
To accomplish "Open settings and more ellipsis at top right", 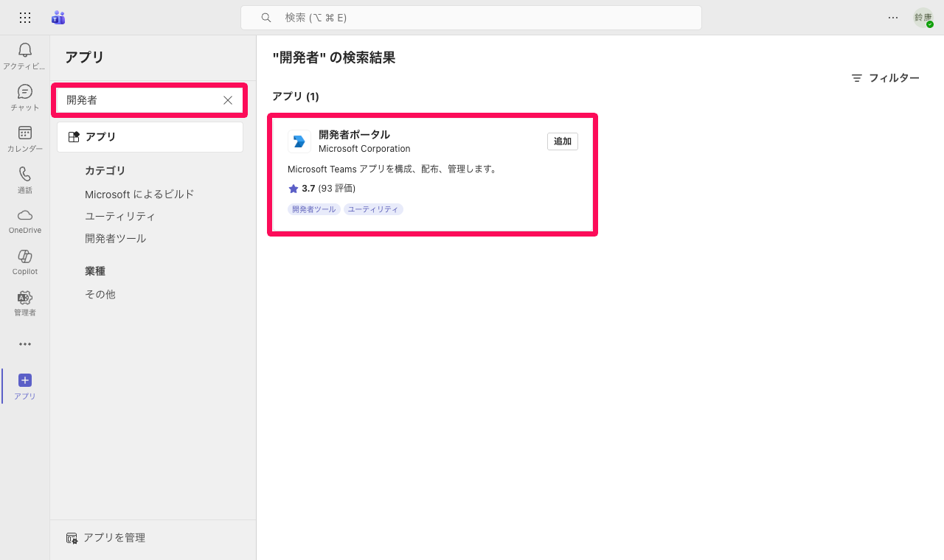I will [x=893, y=18].
